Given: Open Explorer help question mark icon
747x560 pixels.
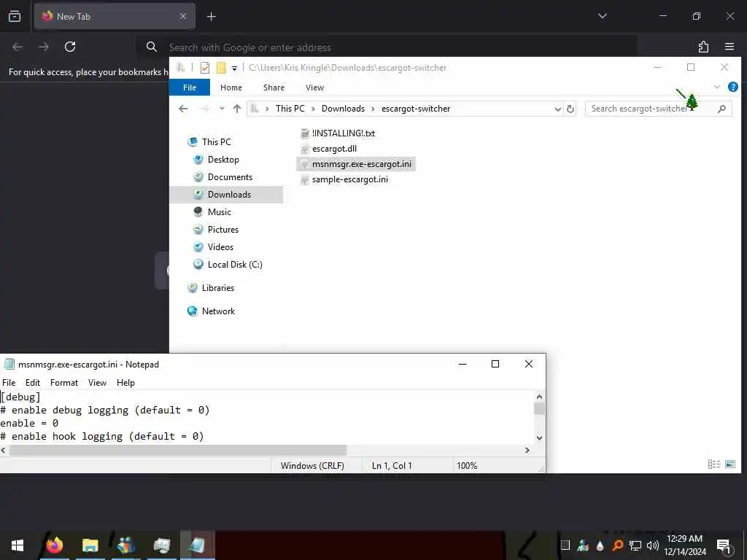Looking at the screenshot, I should point(732,87).
